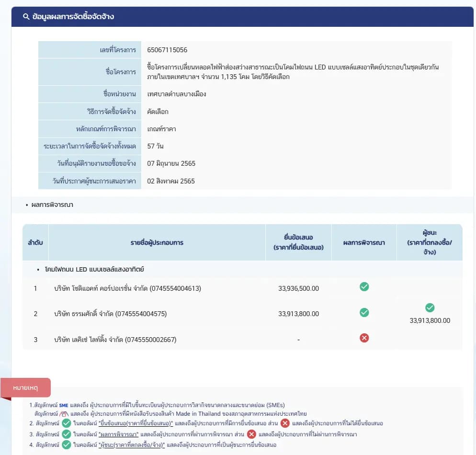Click the รายชื่อผู้ประกอบการ column header
The image size is (476, 455).
point(157,242)
